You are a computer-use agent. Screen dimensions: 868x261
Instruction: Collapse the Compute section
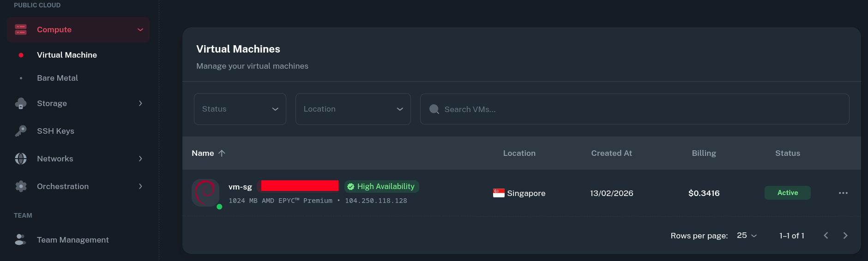140,30
